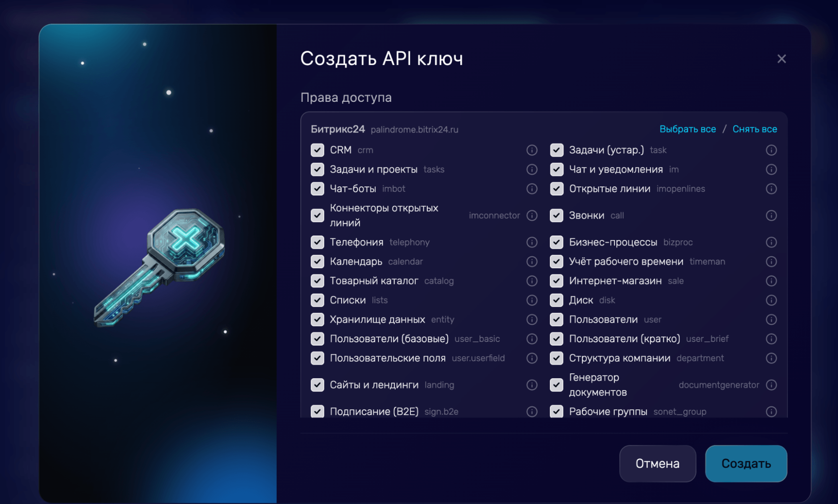
Task: View info for Хранилище данных entity
Action: (x=532, y=319)
